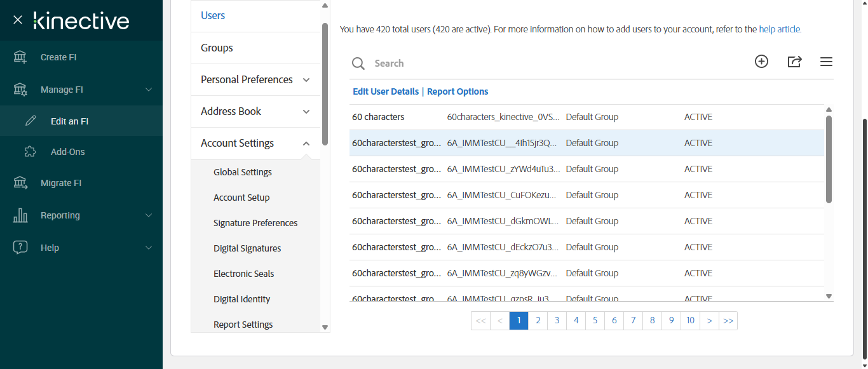Open the Groups menu item

217,48
